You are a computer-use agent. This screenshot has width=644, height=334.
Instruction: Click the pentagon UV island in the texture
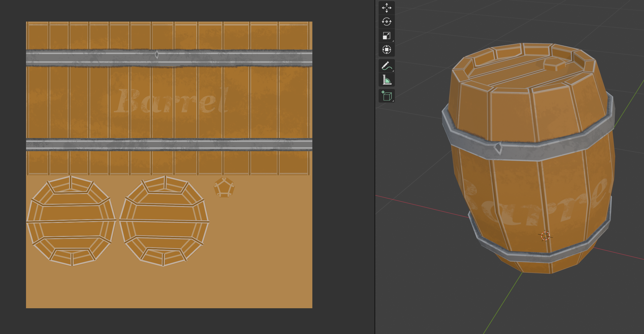[224, 187]
